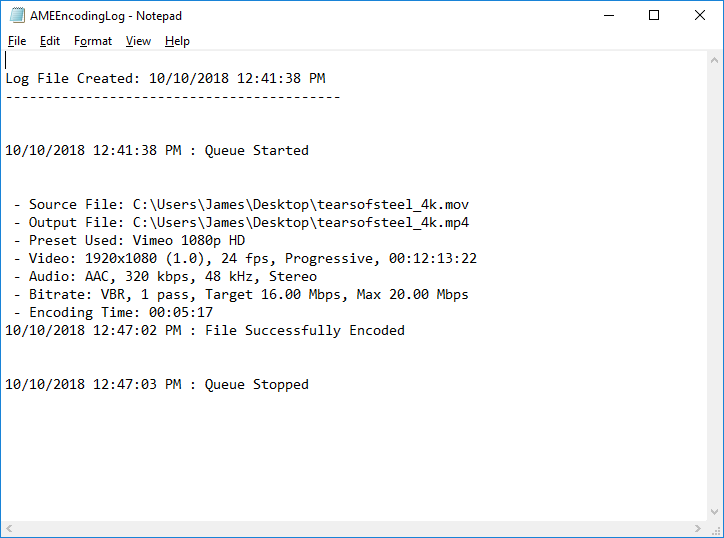Image resolution: width=724 pixels, height=538 pixels.
Task: Click the Encoding Time line of text
Action: click(x=120, y=312)
